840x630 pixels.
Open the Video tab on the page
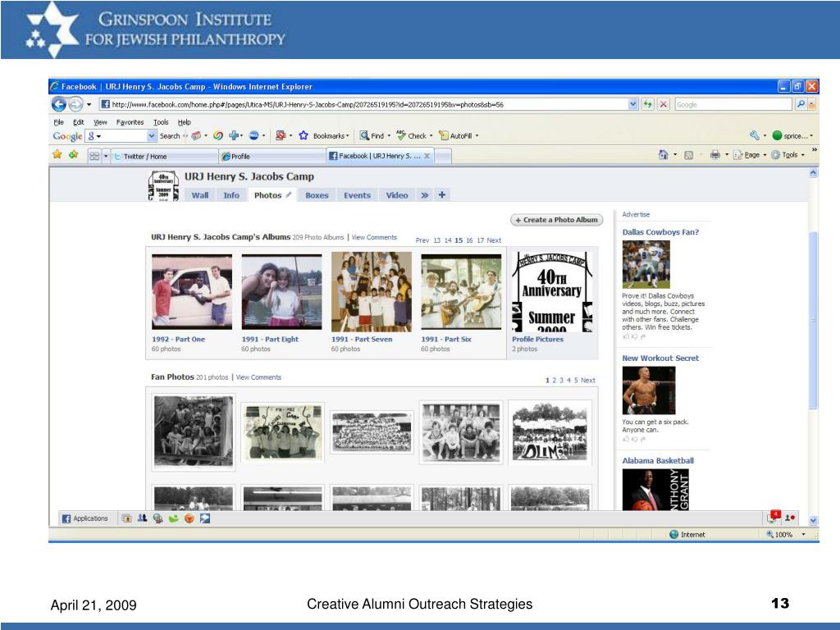tap(397, 195)
